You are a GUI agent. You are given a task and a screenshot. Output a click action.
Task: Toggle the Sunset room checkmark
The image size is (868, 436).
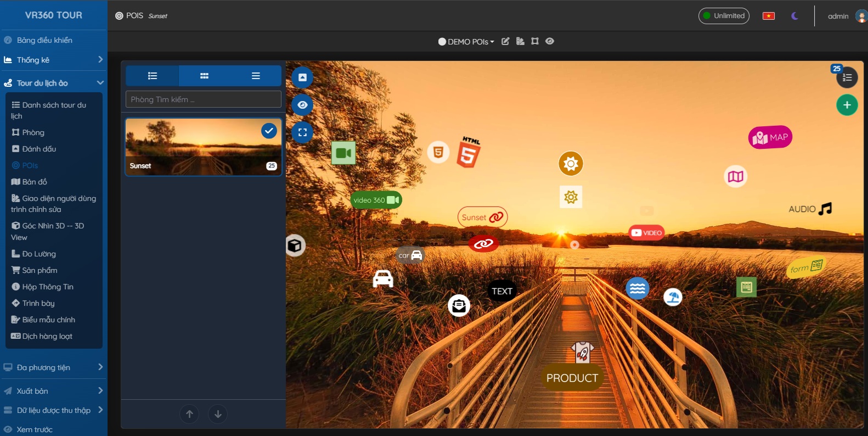pos(269,131)
